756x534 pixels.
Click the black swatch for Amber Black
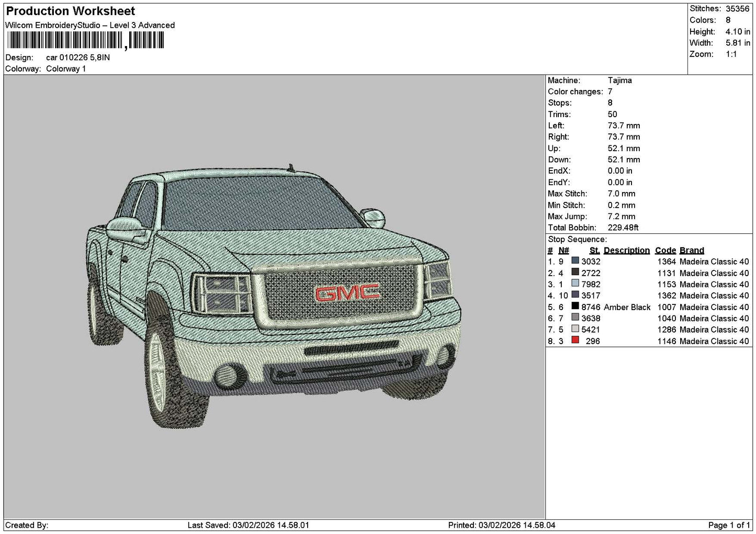pos(576,306)
